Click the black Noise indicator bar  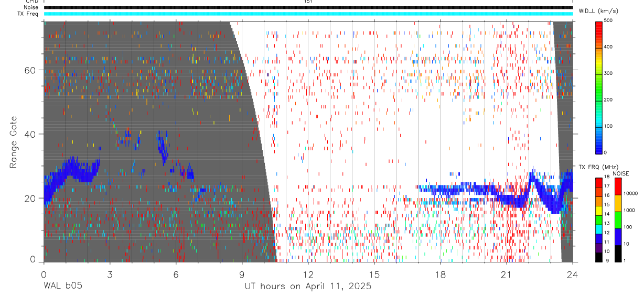308,7
